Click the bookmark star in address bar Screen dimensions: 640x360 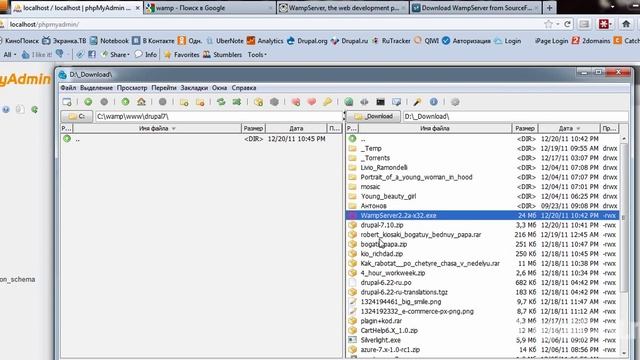click(548, 24)
